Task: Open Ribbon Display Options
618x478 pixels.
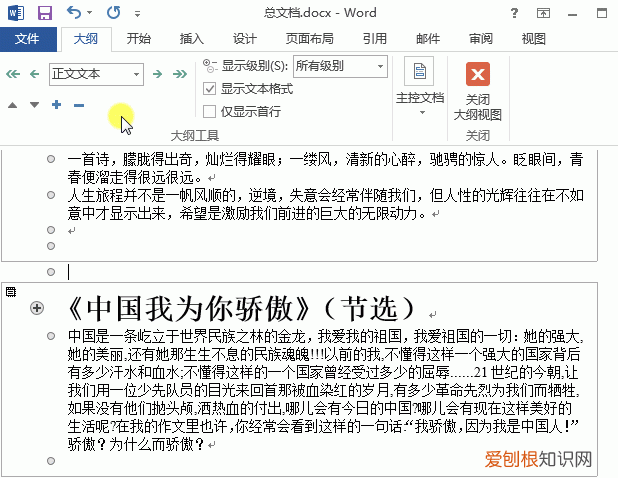Action: click(x=543, y=13)
